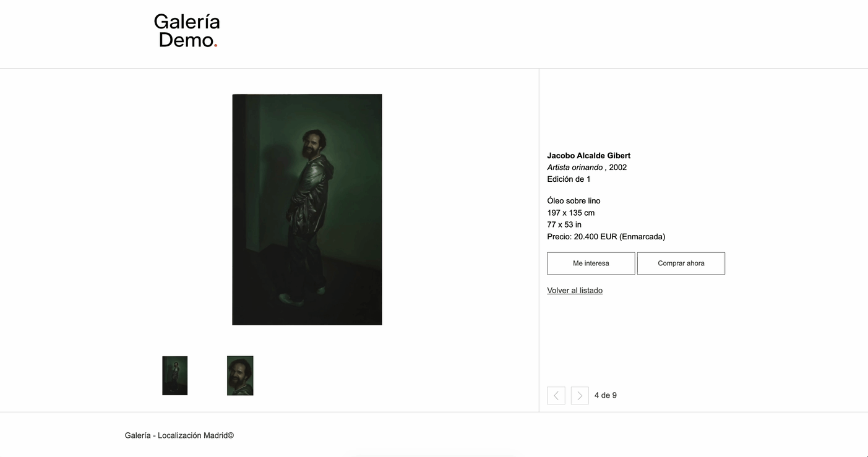Click the Óleo sobre lino medium text
The height and width of the screenshot is (457, 868).
click(x=574, y=201)
